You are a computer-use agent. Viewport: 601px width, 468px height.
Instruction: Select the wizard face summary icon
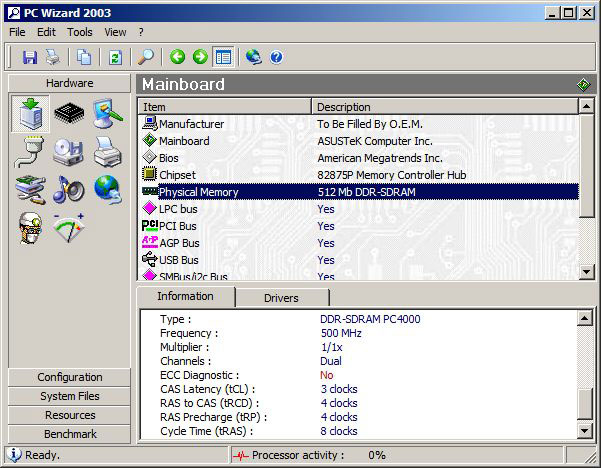(30, 228)
